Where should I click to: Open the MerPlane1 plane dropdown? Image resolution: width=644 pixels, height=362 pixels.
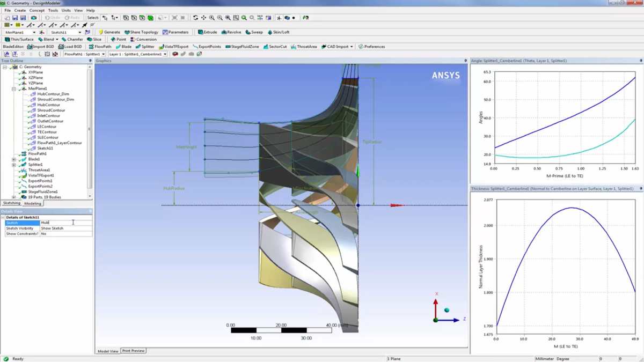click(x=35, y=32)
